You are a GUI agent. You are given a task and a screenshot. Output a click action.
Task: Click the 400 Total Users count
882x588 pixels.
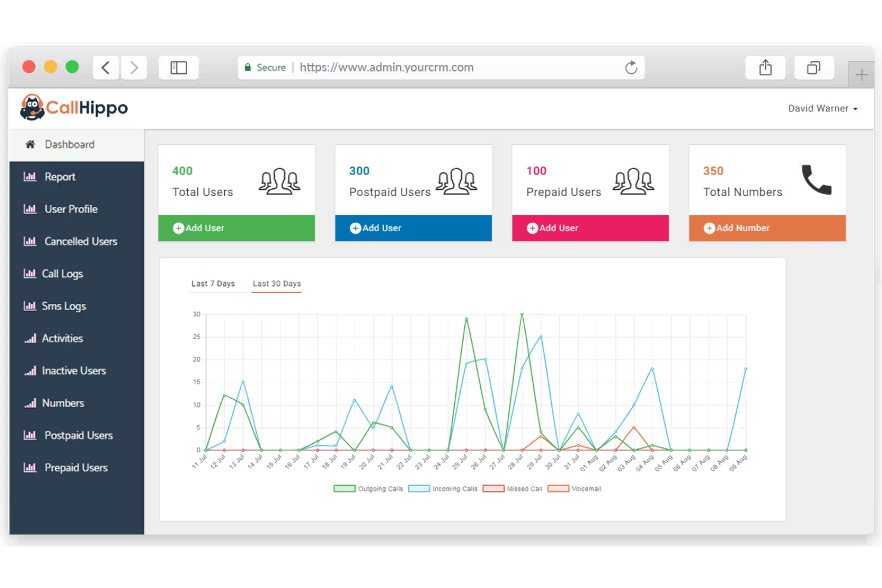click(182, 171)
